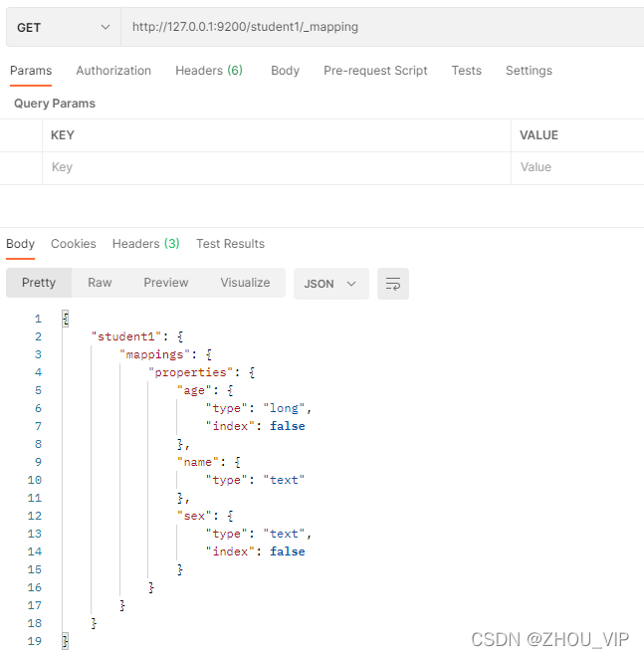Open the request Headers (6) tab
The height and width of the screenshot is (658, 644).
[x=209, y=71]
